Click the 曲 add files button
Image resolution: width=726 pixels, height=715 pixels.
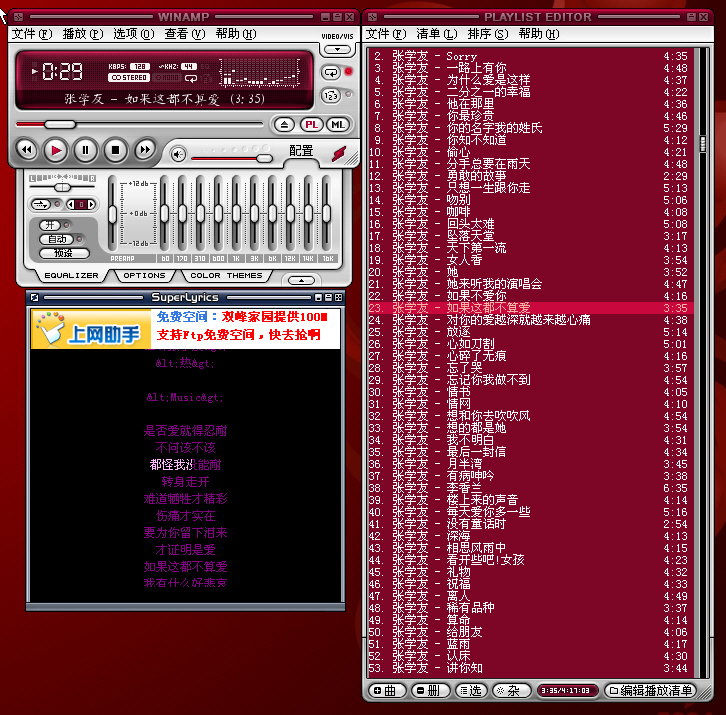(x=387, y=690)
